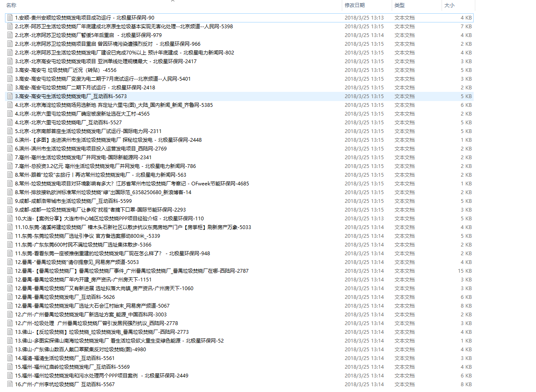Click the text file icon for the file ending in -90
Image resolution: width=536 pixels, height=392 pixels.
pos(10,17)
